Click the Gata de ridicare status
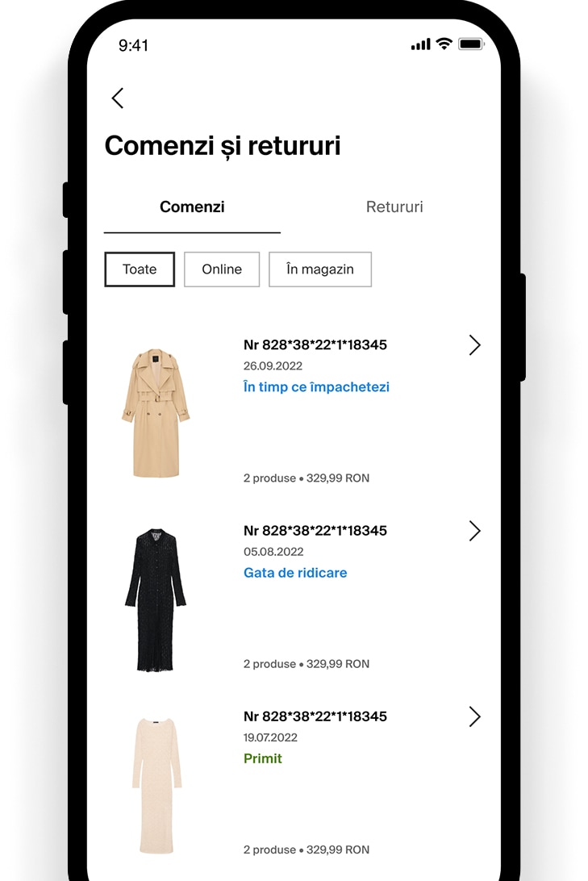 click(x=295, y=573)
